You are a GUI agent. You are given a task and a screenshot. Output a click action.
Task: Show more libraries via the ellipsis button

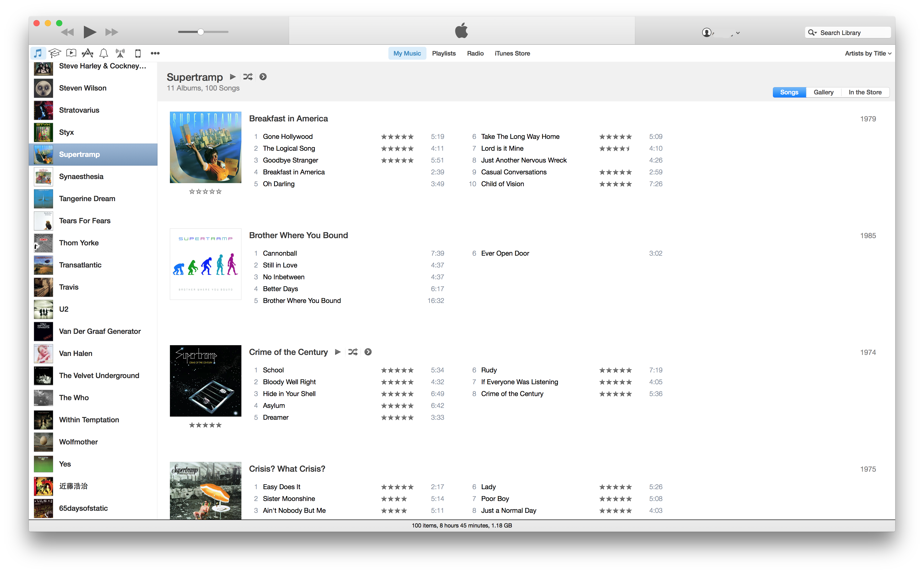(x=155, y=53)
